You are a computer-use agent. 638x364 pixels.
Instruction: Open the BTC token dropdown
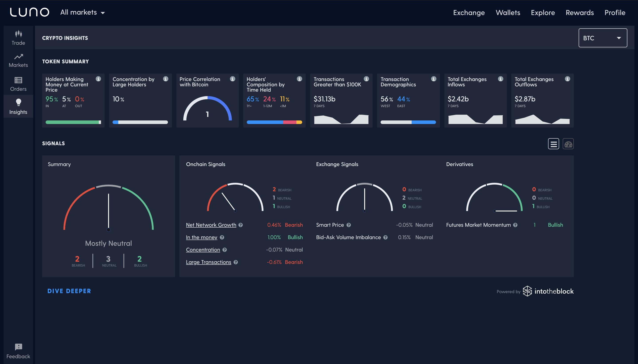click(x=603, y=38)
